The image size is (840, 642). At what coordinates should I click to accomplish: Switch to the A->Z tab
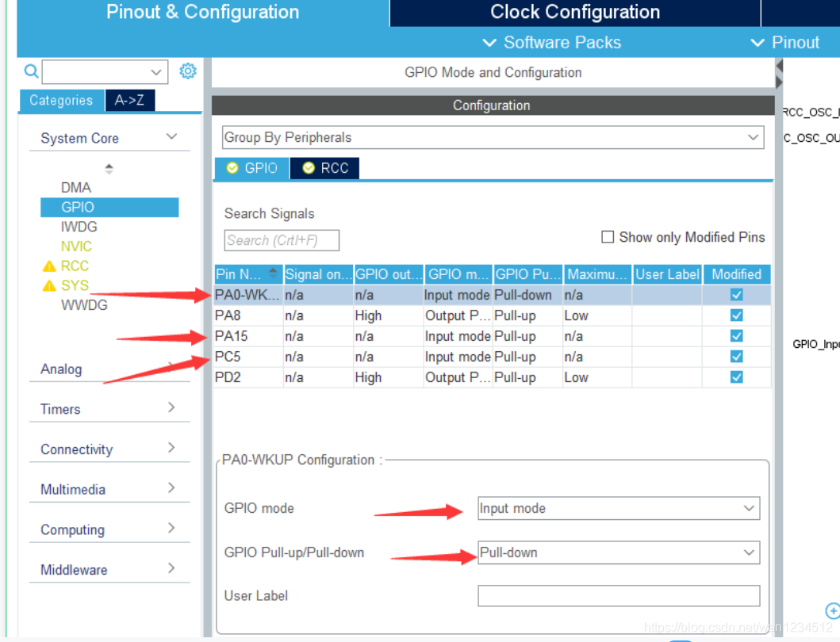(x=129, y=100)
